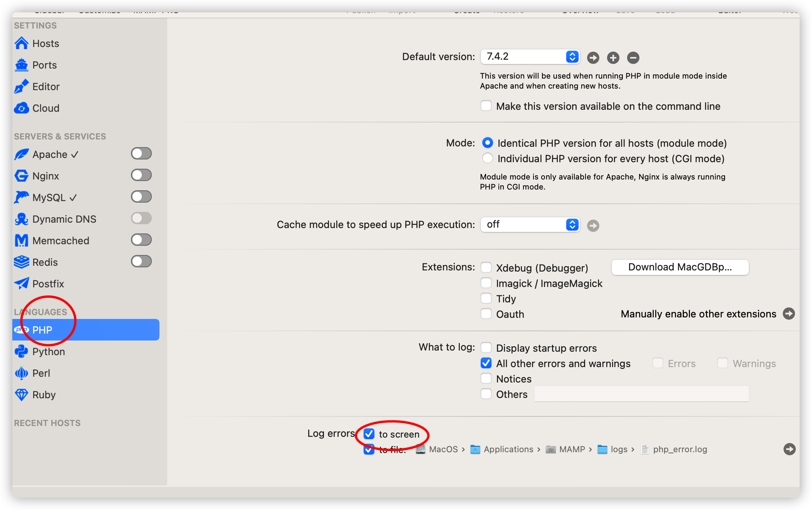Click the Hosts house icon
Screen dimensions: 812x510
(x=22, y=43)
